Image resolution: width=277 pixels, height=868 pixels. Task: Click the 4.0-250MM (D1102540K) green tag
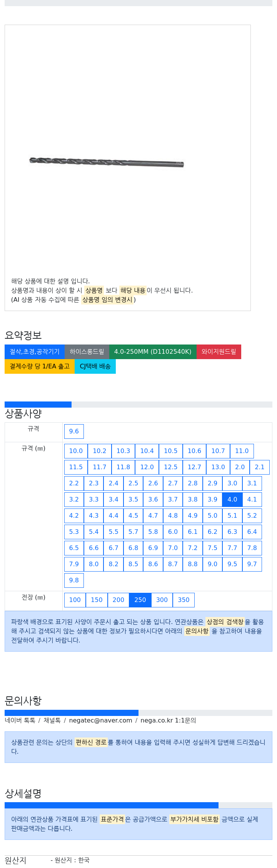(153, 352)
